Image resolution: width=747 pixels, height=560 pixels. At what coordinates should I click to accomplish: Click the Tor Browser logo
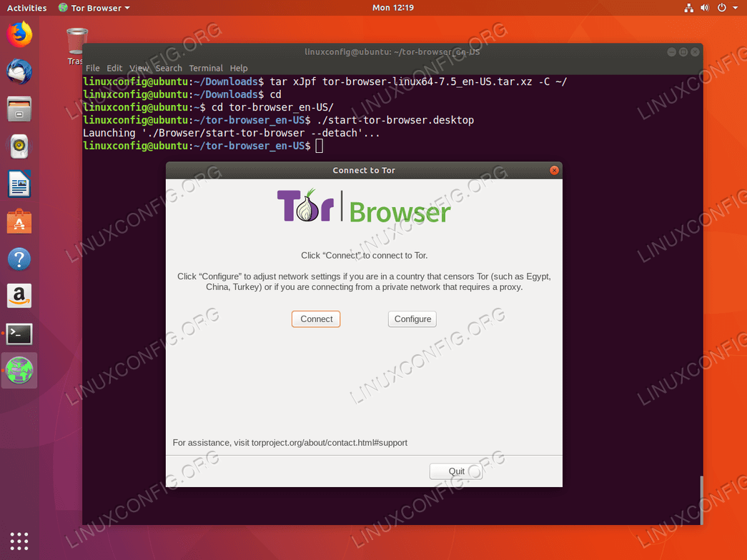click(x=364, y=206)
